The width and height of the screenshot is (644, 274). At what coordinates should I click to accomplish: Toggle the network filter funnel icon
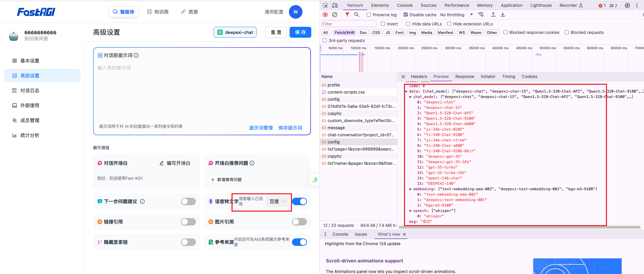(347, 15)
